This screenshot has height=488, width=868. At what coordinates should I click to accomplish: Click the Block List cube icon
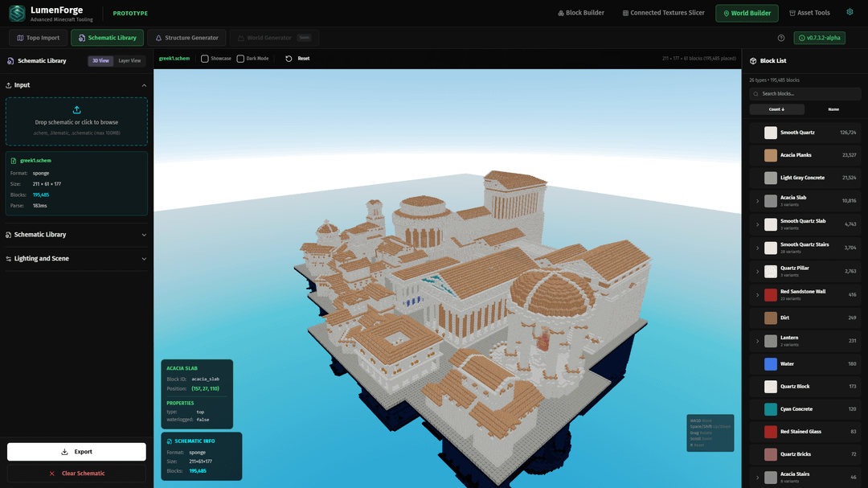point(753,61)
